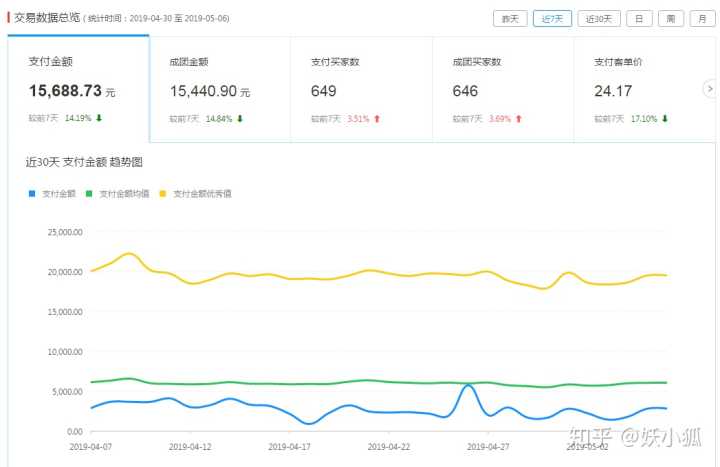Select the 近7天 time range button

pyautogui.click(x=552, y=18)
